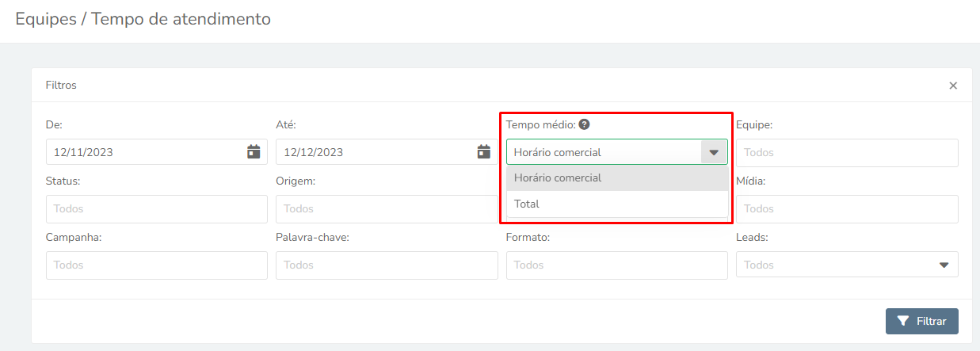Click the Filtrar button
This screenshot has width=980, height=351.
(921, 321)
